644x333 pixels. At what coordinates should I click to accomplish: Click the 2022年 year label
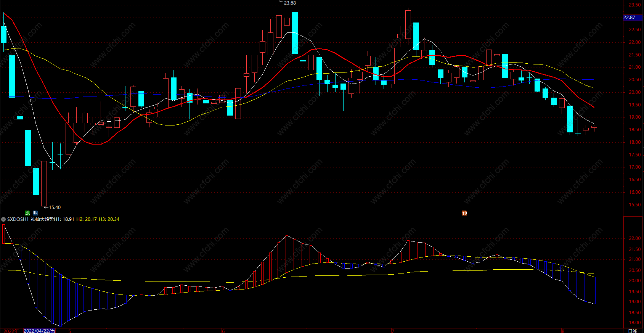pyautogui.click(x=11, y=331)
